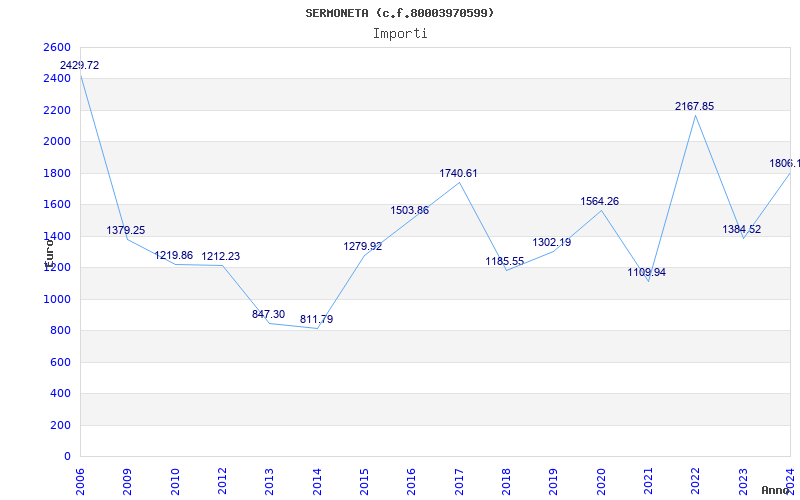Click y-axis value 600
800x500 pixels.
tap(60, 362)
